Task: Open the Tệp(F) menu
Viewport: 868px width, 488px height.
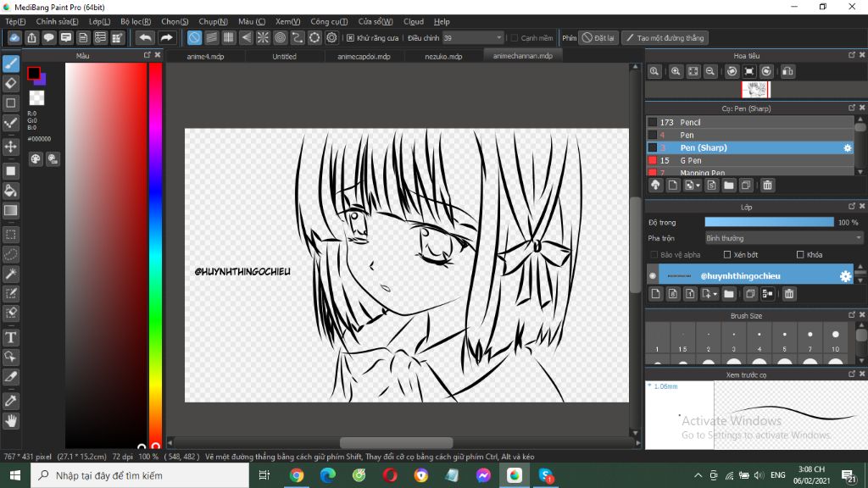Action: 15,21
